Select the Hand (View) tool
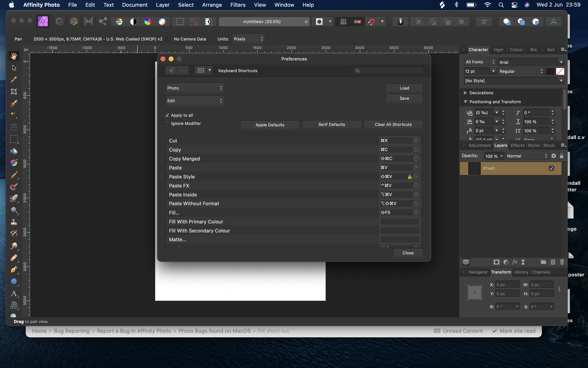The width and height of the screenshot is (588, 368). coord(14,56)
